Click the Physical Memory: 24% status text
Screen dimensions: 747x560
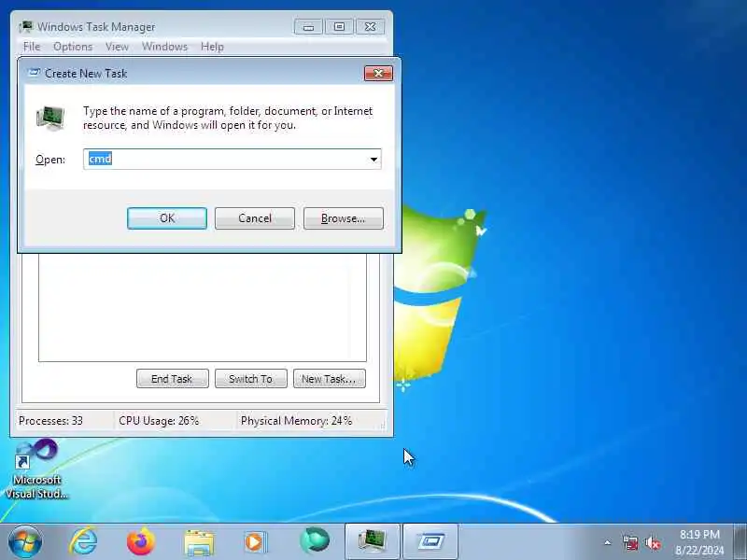tap(296, 421)
